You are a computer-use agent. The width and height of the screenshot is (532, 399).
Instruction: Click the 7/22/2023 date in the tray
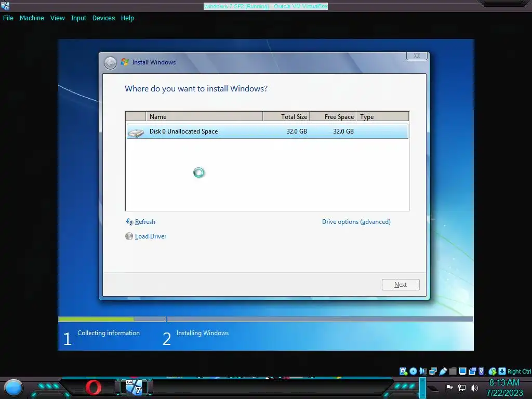pyautogui.click(x=504, y=393)
